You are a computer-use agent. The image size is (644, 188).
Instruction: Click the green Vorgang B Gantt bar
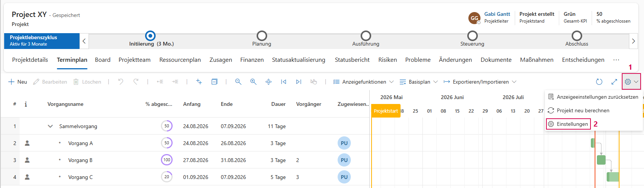tap(601, 160)
